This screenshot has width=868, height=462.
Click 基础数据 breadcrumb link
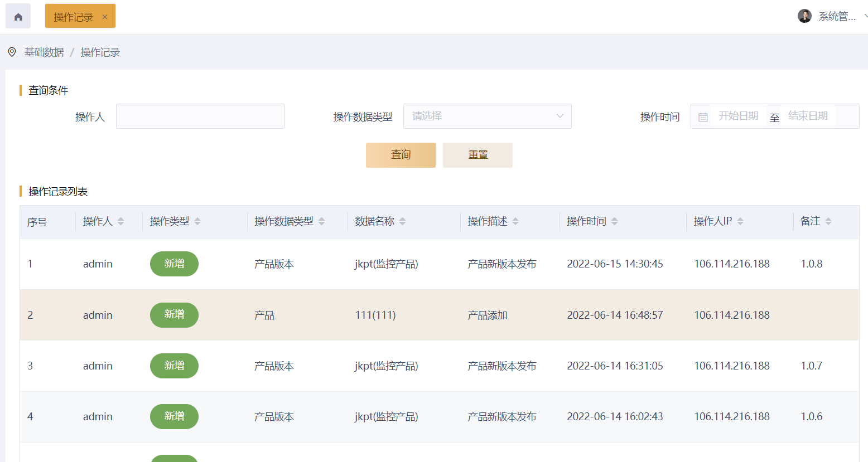pos(44,52)
